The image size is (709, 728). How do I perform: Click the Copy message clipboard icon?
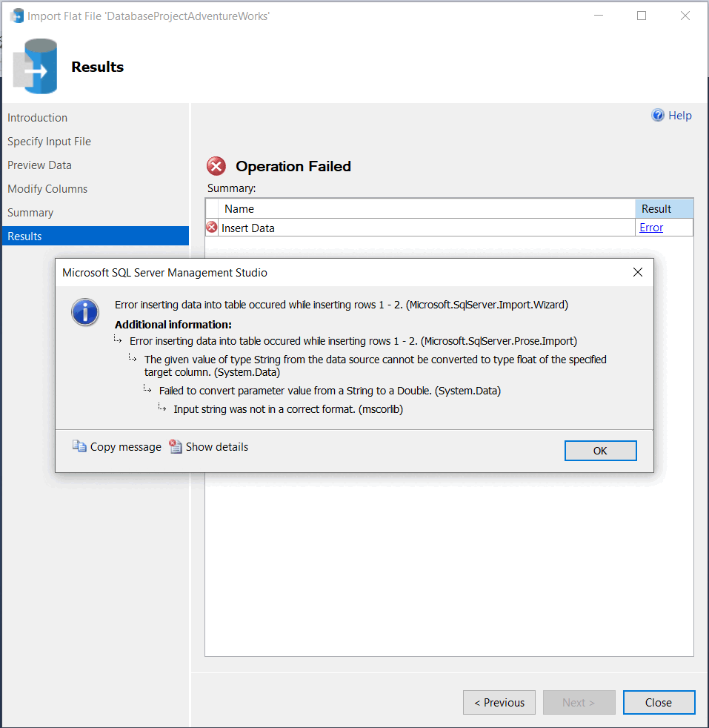79,446
